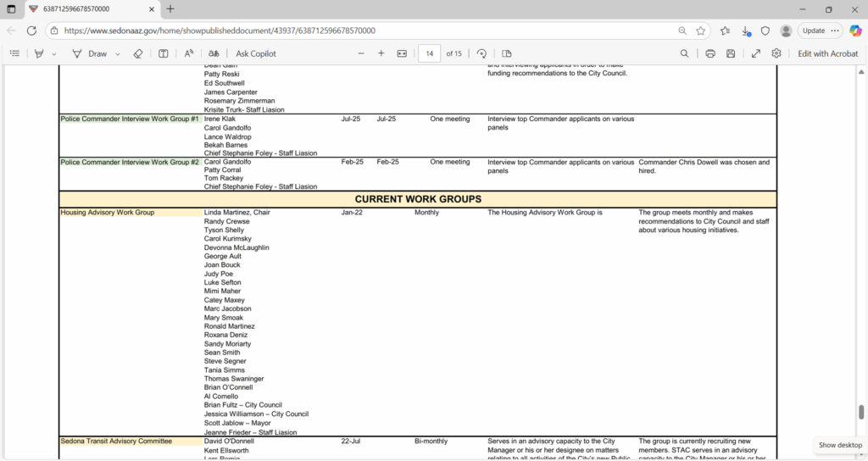Select the Erase tool
This screenshot has height=461, width=868.
[138, 53]
